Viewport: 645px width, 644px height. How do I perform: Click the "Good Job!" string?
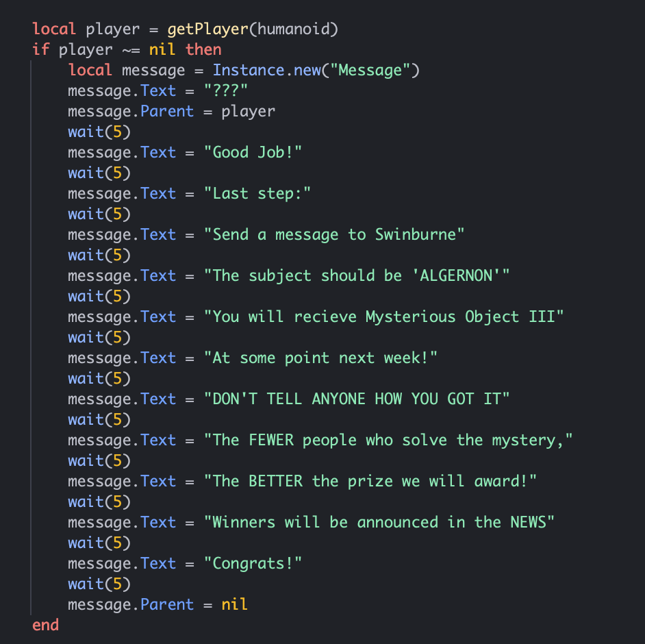point(253,153)
